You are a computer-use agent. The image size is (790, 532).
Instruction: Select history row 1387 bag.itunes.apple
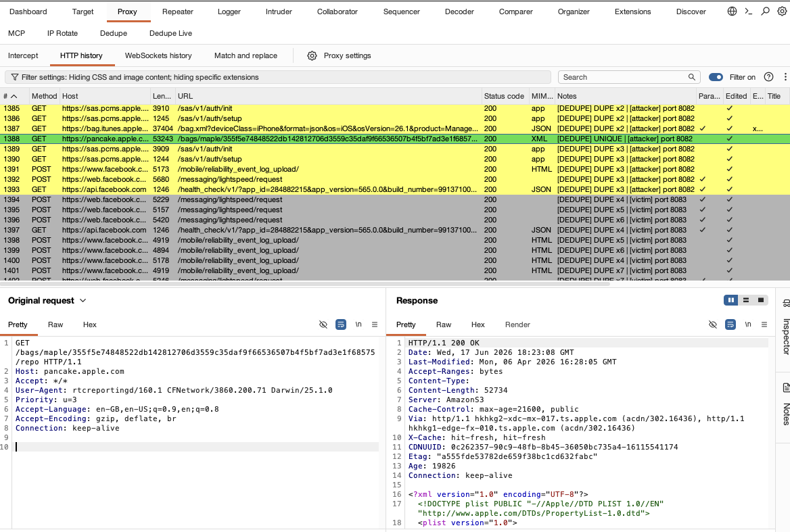click(x=395, y=129)
